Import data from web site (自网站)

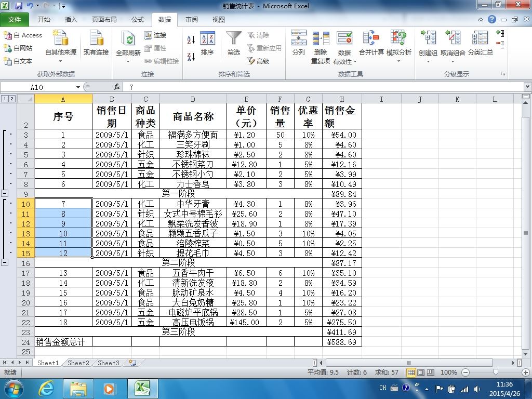click(x=18, y=48)
